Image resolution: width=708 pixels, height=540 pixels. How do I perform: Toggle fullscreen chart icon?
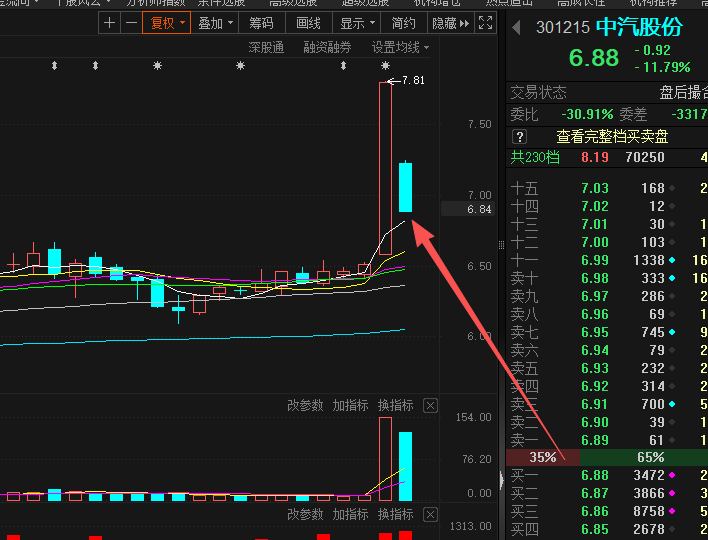(485, 23)
